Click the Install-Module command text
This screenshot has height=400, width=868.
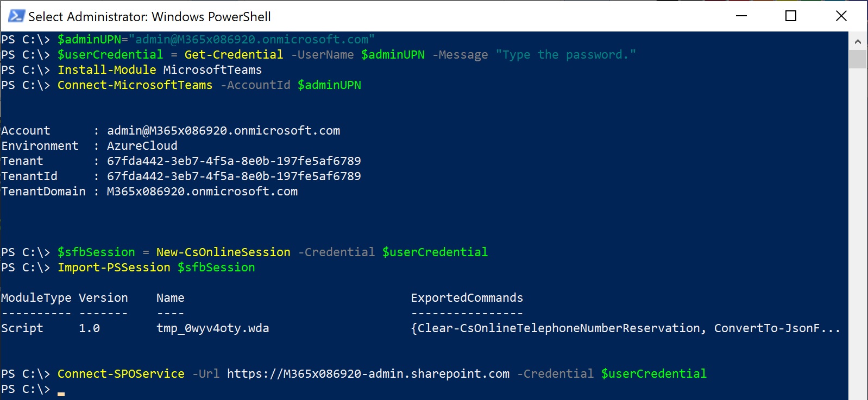(x=107, y=70)
